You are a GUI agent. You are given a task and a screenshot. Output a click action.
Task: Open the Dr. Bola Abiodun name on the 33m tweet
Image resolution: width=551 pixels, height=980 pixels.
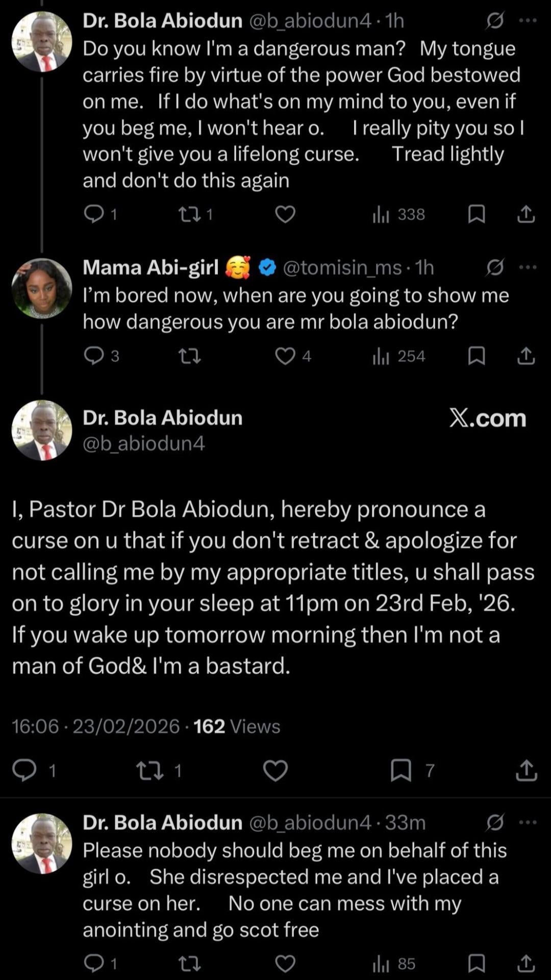(x=162, y=822)
